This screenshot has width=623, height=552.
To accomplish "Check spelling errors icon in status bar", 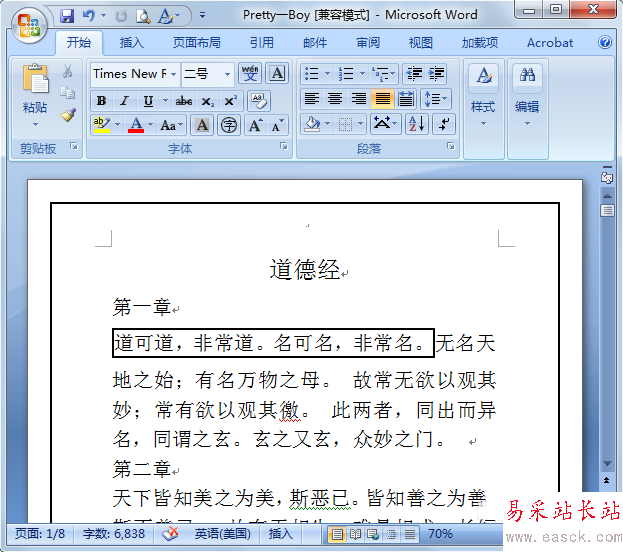I will pyautogui.click(x=170, y=534).
